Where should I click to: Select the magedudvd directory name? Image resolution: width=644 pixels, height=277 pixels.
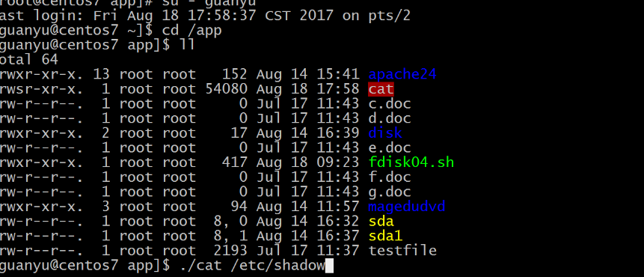coord(407,207)
